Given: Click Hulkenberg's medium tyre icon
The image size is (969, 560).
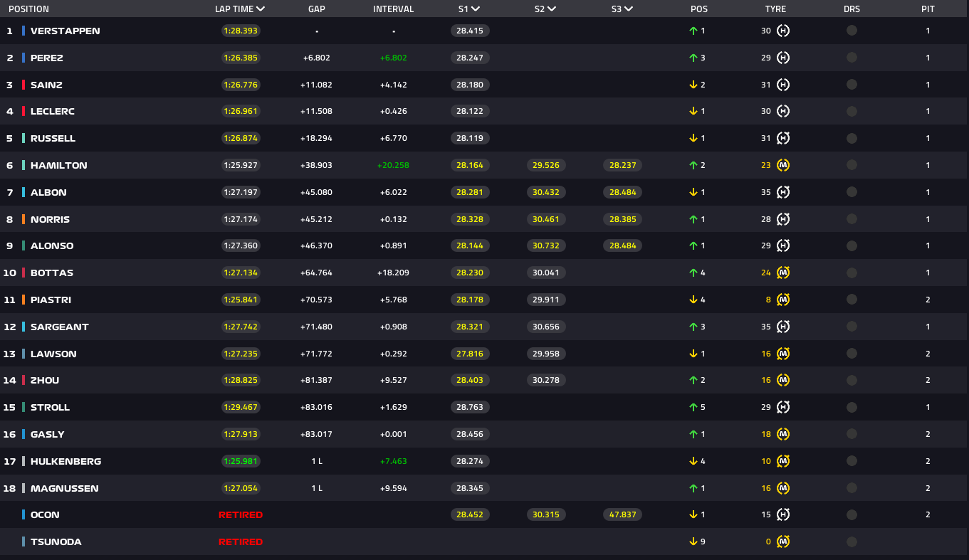Looking at the screenshot, I should point(783,461).
